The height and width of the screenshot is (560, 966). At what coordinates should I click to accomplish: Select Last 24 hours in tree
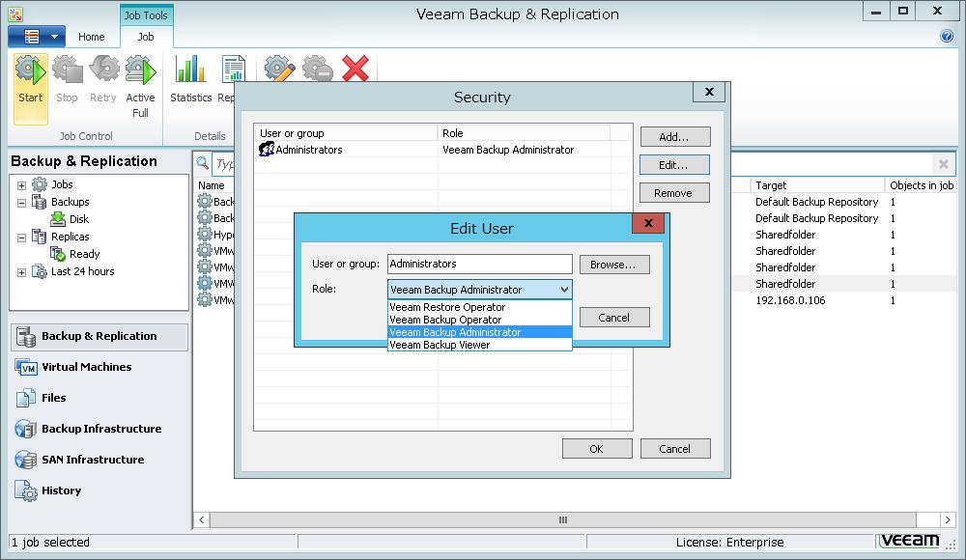[x=82, y=271]
